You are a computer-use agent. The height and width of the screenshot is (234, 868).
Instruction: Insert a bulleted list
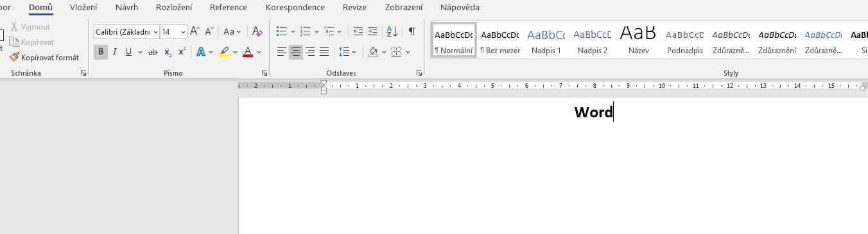(281, 31)
